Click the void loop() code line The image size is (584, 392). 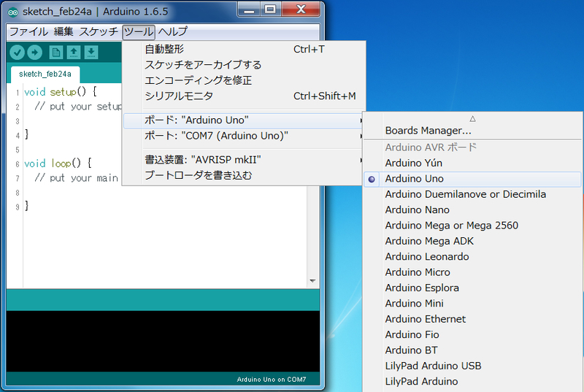click(58, 164)
